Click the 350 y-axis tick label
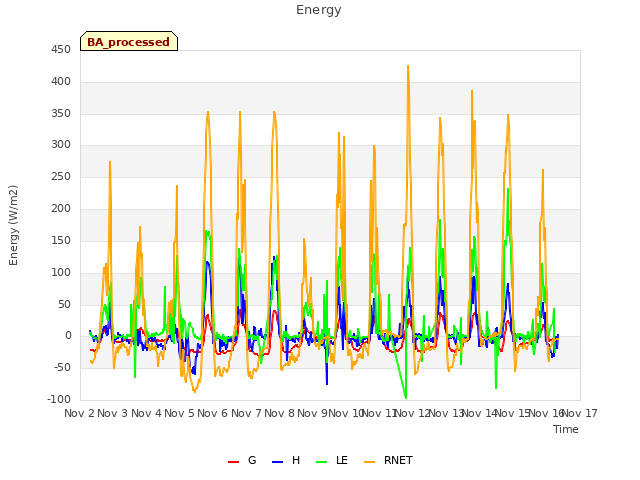The height and width of the screenshot is (480, 640). click(x=61, y=113)
